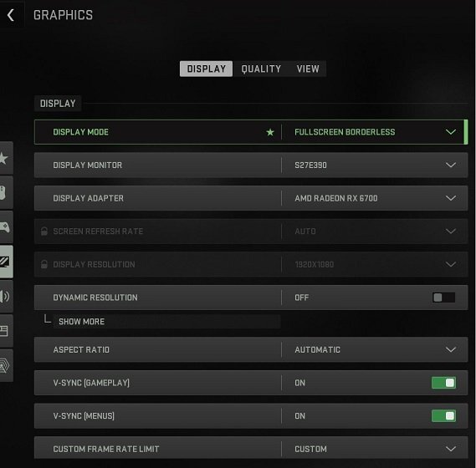Click Show More under Dynamic Resolution
The image size is (476, 468).
click(x=81, y=322)
